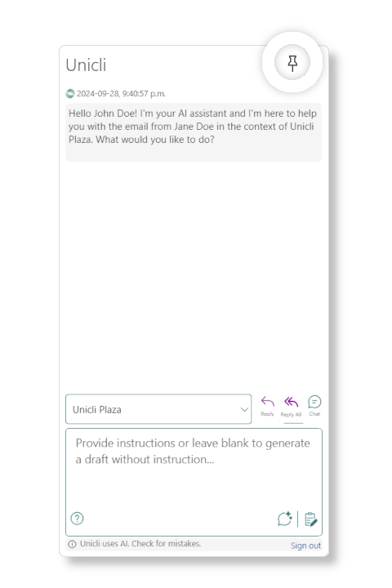Select the Reply arrow icon
The width and height of the screenshot is (392, 588).
(268, 402)
